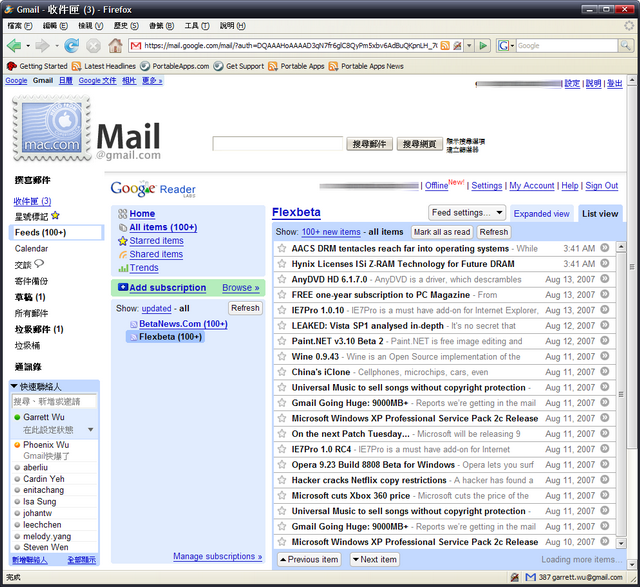This screenshot has height=587, width=640.
Task: Switch to List view tab
Action: (x=600, y=213)
